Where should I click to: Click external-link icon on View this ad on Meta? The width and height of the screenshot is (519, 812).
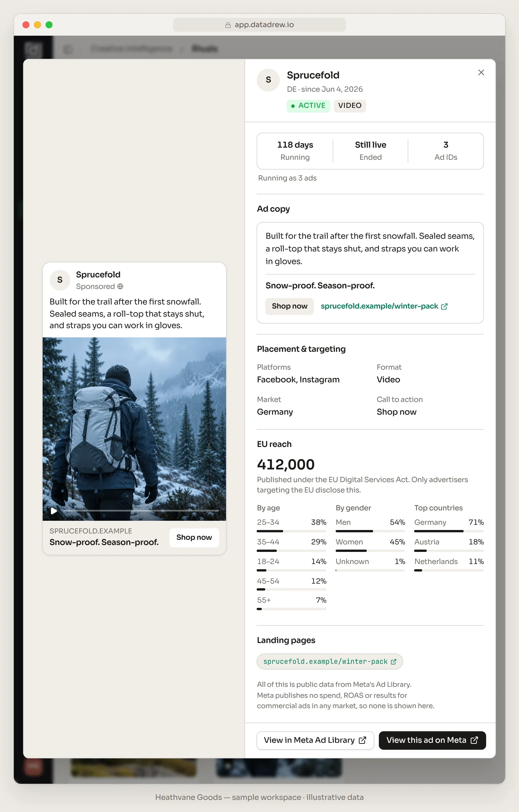click(474, 740)
